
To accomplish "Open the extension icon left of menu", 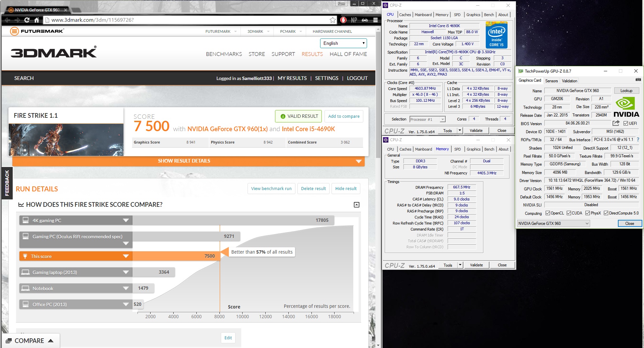I will click(x=365, y=20).
